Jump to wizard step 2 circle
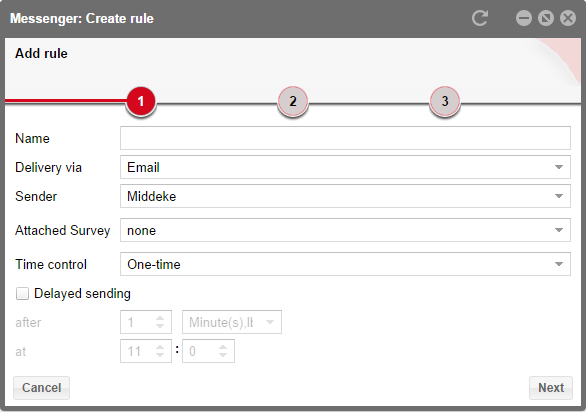Screen dimensions: 586x412 tap(293, 101)
